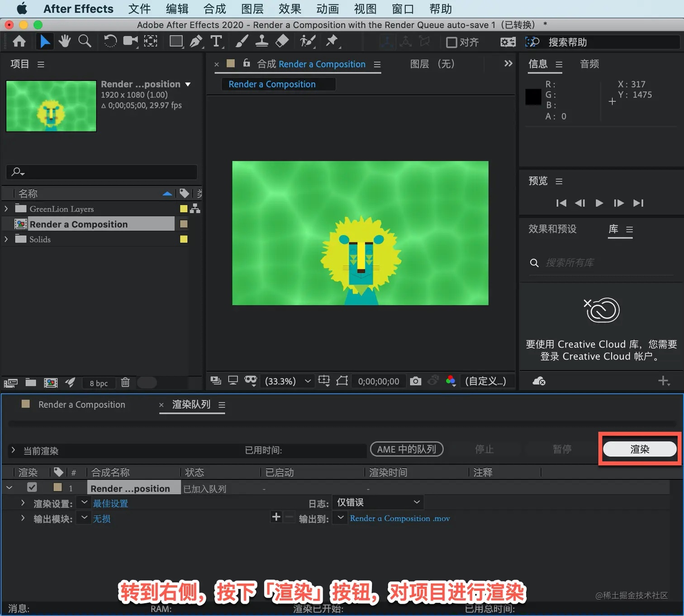
Task: Click the 搜索所有库 library search field
Action: 602,263
